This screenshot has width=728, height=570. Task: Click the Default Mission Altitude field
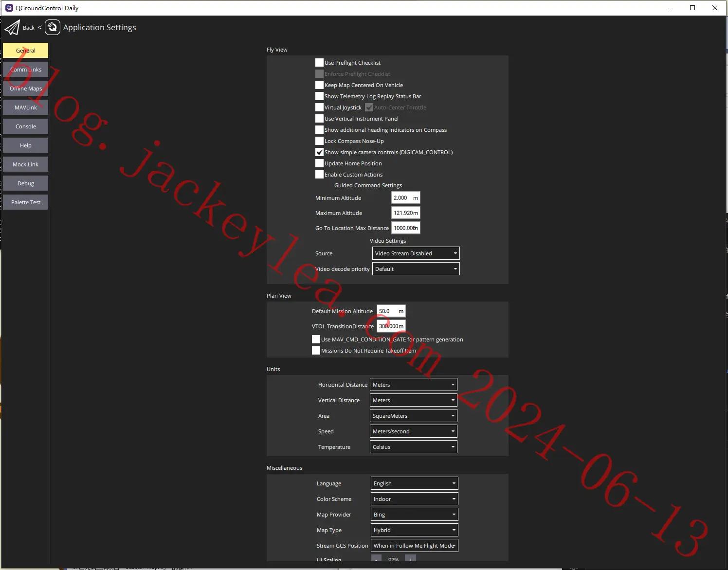391,311
